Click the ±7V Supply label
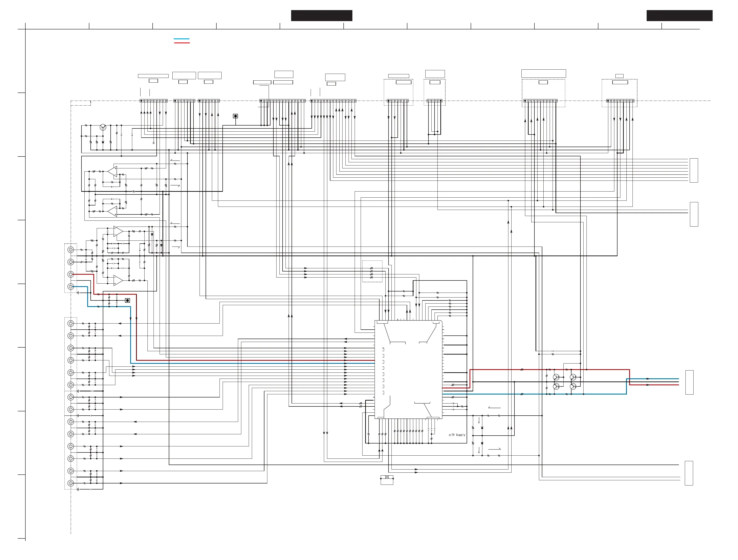Screen dimensions: 738x560 click(457, 435)
